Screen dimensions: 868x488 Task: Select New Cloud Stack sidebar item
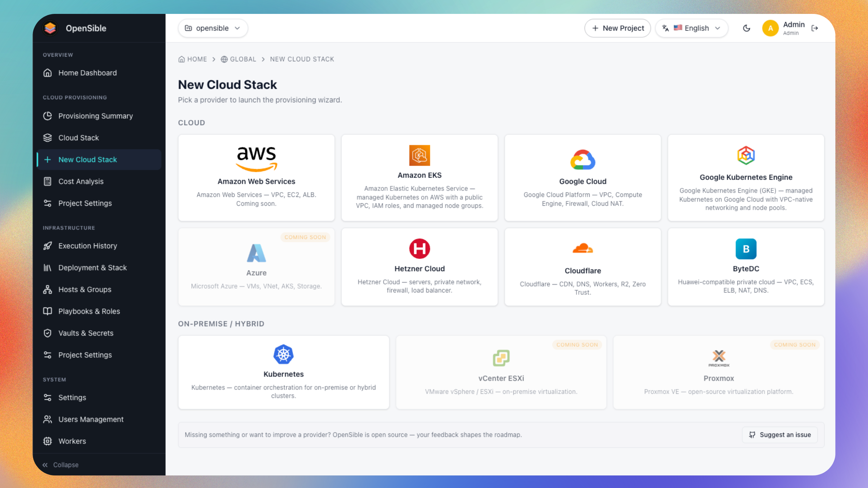tap(99, 160)
